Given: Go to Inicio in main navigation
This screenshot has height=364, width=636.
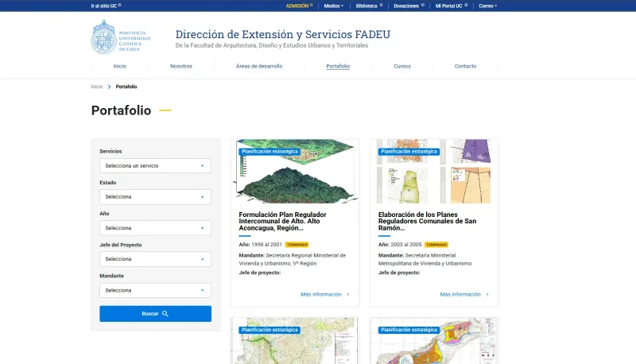Looking at the screenshot, I should coord(120,66).
